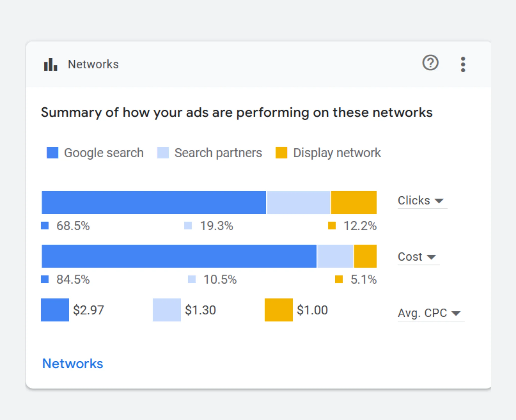Select the Search partners segment in Cost bar
This screenshot has width=516, height=420.
pos(335,256)
